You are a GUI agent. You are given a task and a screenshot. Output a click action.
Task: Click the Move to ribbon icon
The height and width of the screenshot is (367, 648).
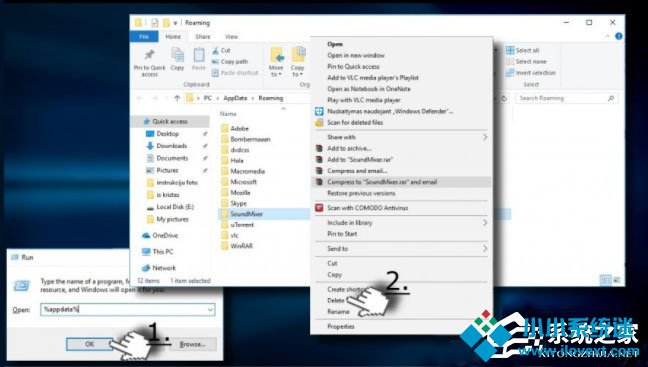click(x=276, y=55)
